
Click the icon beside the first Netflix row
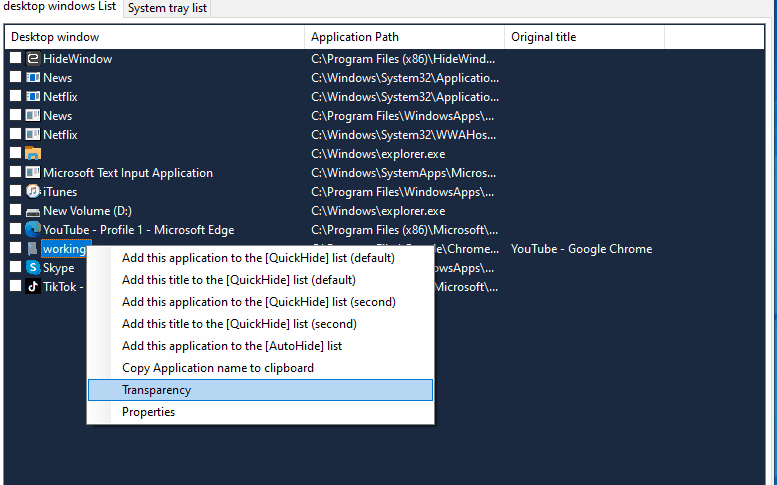[33, 97]
